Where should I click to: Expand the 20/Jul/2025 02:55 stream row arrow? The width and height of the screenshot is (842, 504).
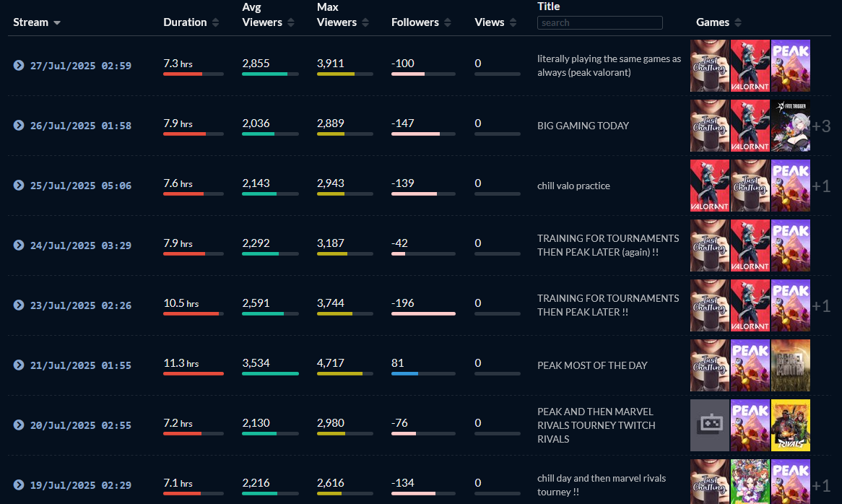coord(19,425)
